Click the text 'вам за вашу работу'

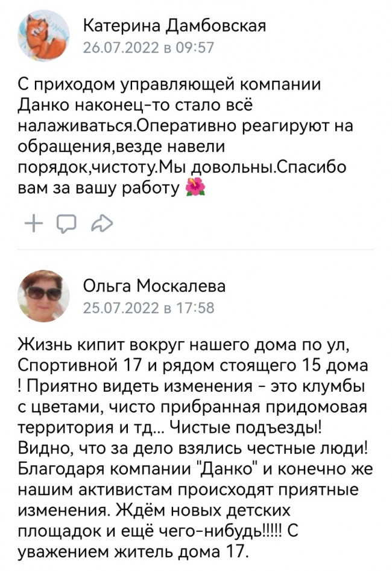click(99, 188)
